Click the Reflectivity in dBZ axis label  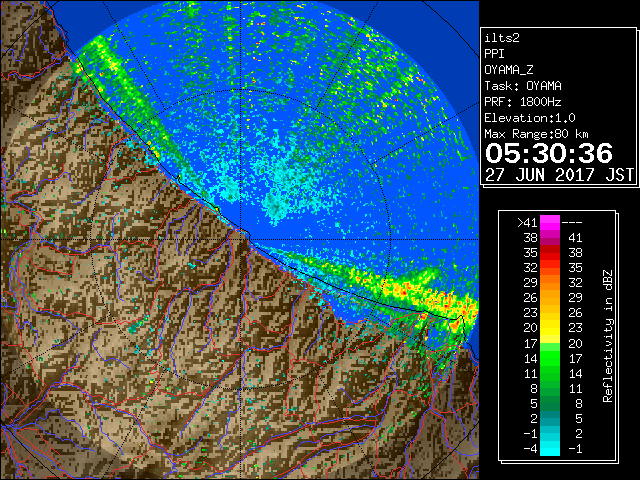coord(608,336)
